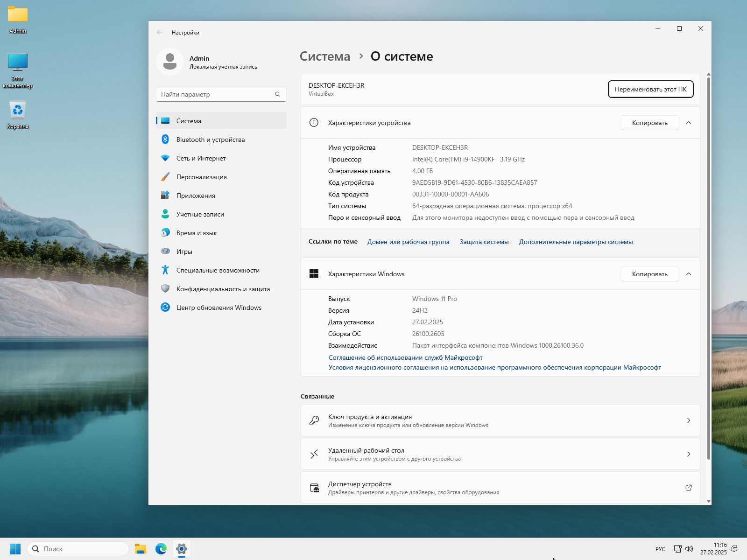Switch input language via РУС indicator
The height and width of the screenshot is (560, 747).
click(x=660, y=549)
